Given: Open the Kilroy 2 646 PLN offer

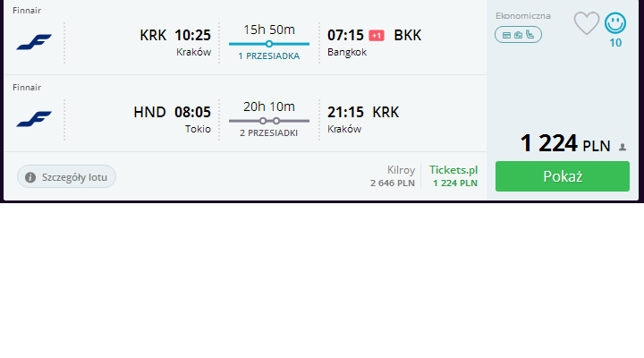Looking at the screenshot, I should (393, 176).
